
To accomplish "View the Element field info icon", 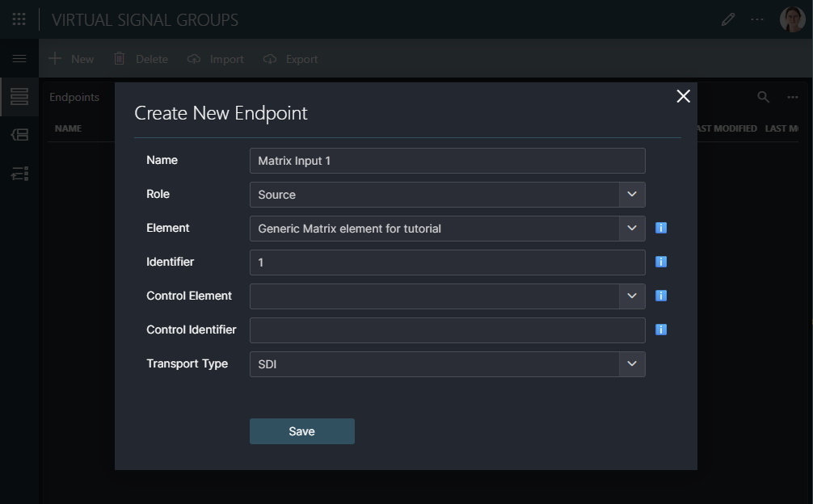I will click(660, 228).
